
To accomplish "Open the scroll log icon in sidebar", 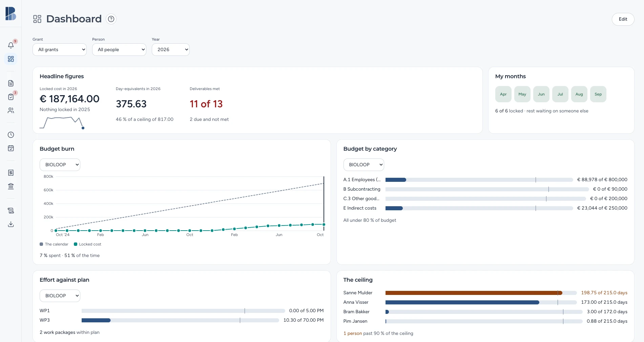I will click(11, 211).
